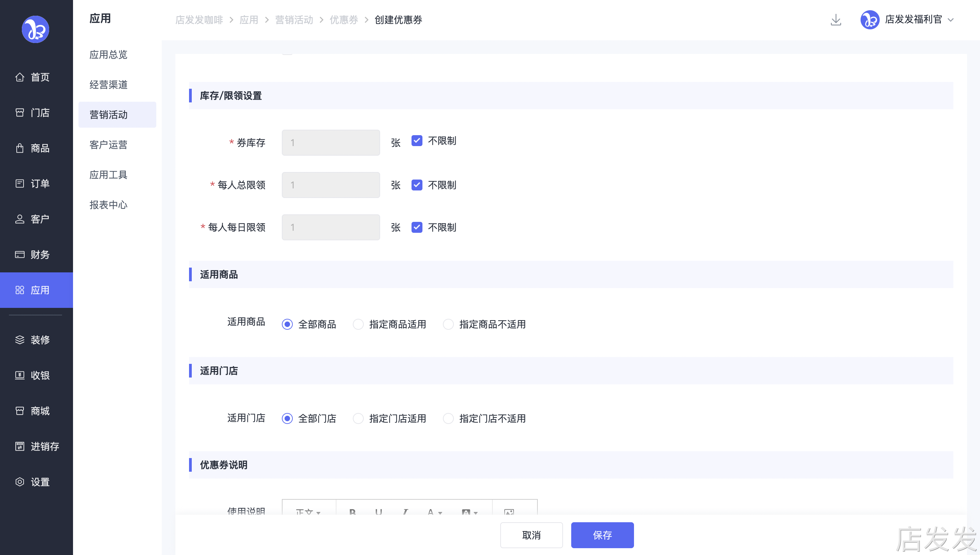The image size is (980, 555).
Task: Click the 保存 save button
Action: (x=602, y=535)
